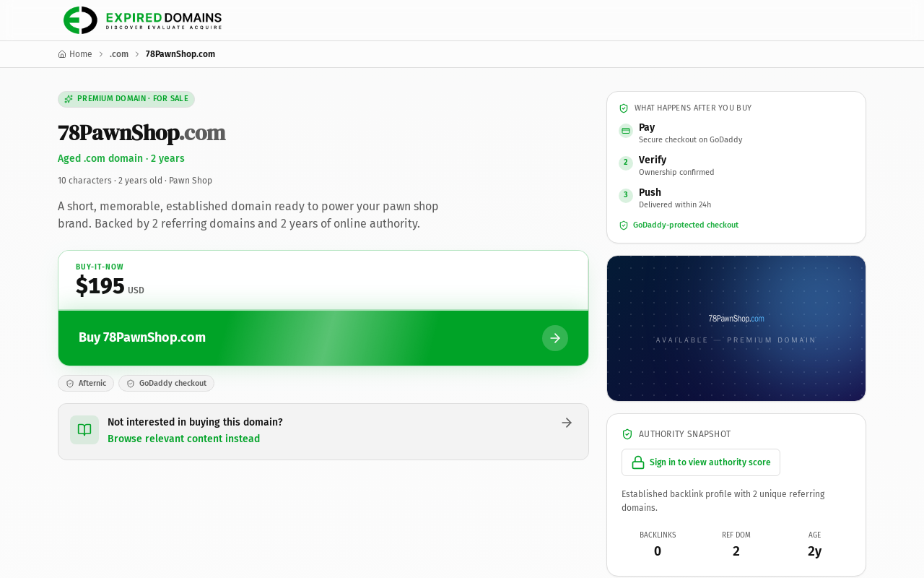Click the Authority Snapshot shield icon
Image resolution: width=924 pixels, height=578 pixels.
coord(627,434)
